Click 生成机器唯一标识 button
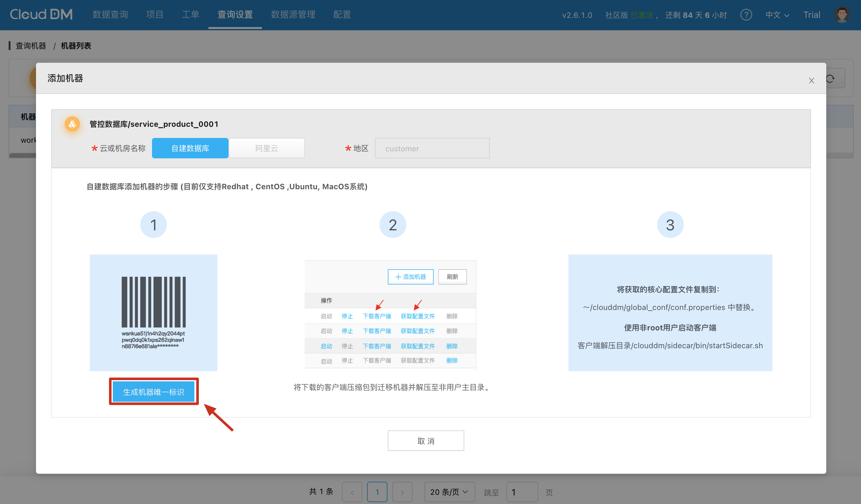The image size is (861, 504). pos(153,392)
